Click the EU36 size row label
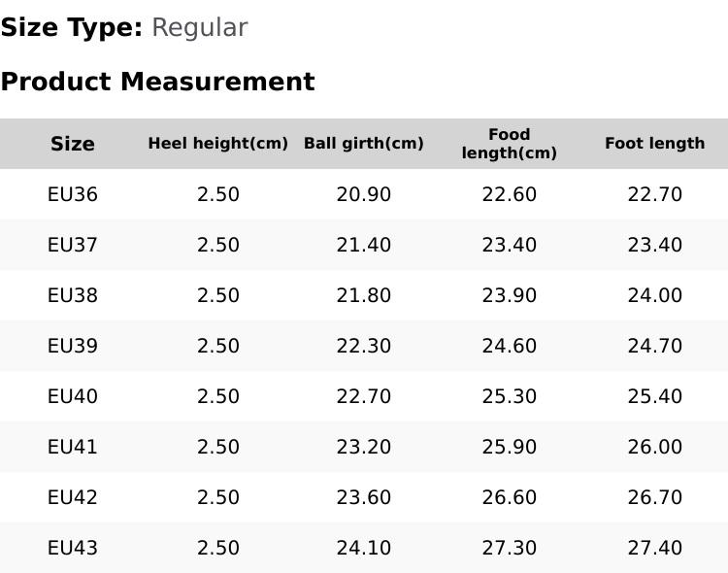The image size is (728, 573). (x=73, y=194)
